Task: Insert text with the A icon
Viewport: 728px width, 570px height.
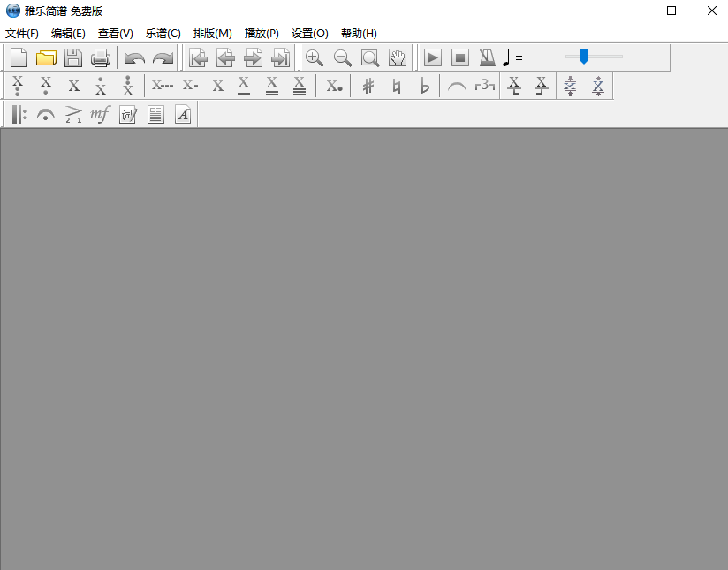Action: [183, 114]
